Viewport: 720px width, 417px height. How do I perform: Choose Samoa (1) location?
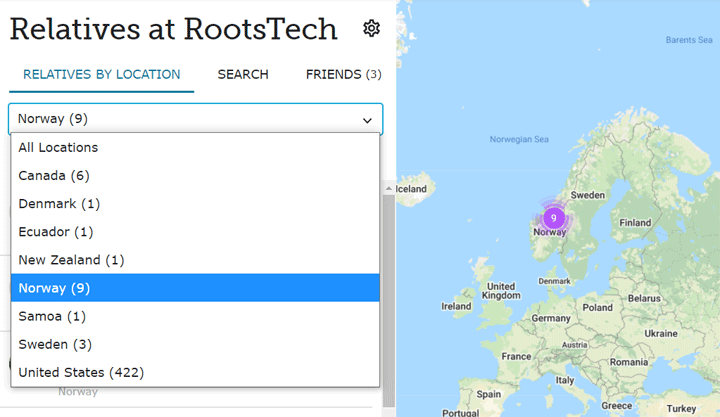pos(195,316)
